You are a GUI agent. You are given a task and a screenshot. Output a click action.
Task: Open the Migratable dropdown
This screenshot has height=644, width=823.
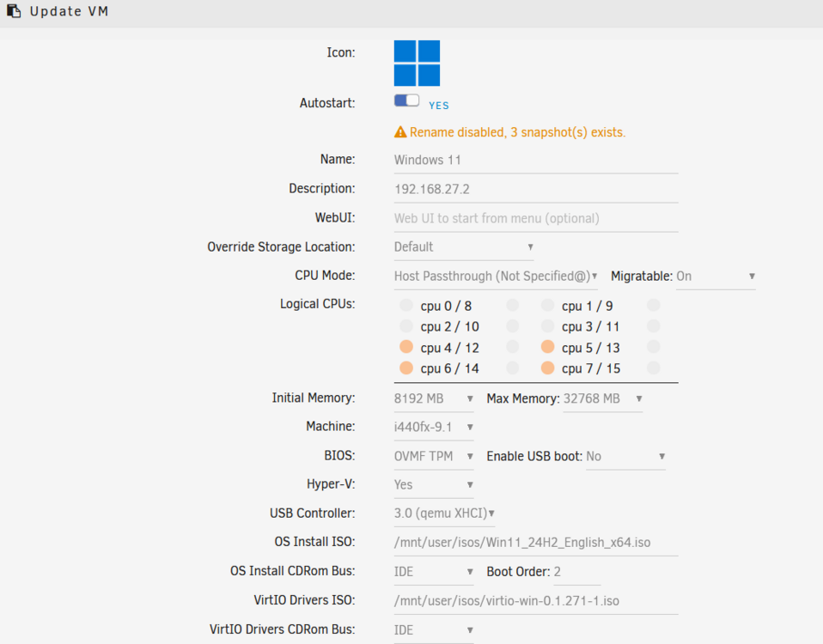[x=716, y=276]
